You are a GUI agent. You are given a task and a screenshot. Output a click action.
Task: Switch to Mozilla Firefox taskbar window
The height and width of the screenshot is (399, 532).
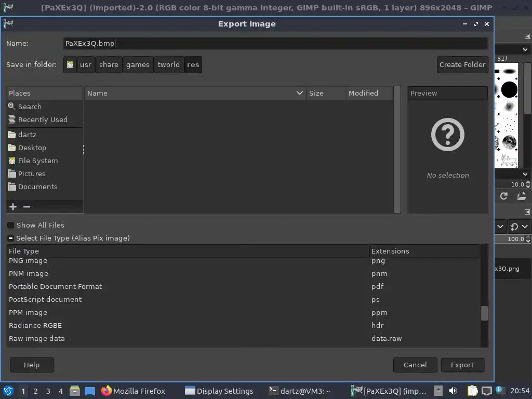(x=134, y=391)
